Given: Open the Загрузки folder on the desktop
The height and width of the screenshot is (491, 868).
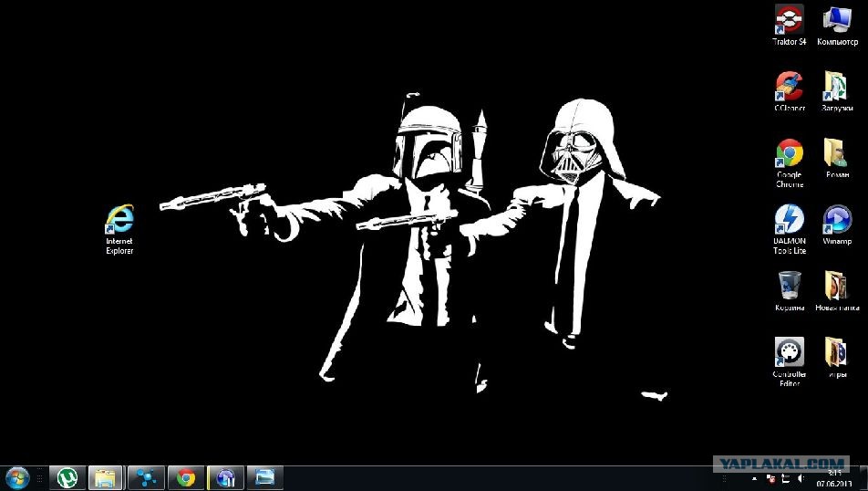Looking at the screenshot, I should (837, 91).
